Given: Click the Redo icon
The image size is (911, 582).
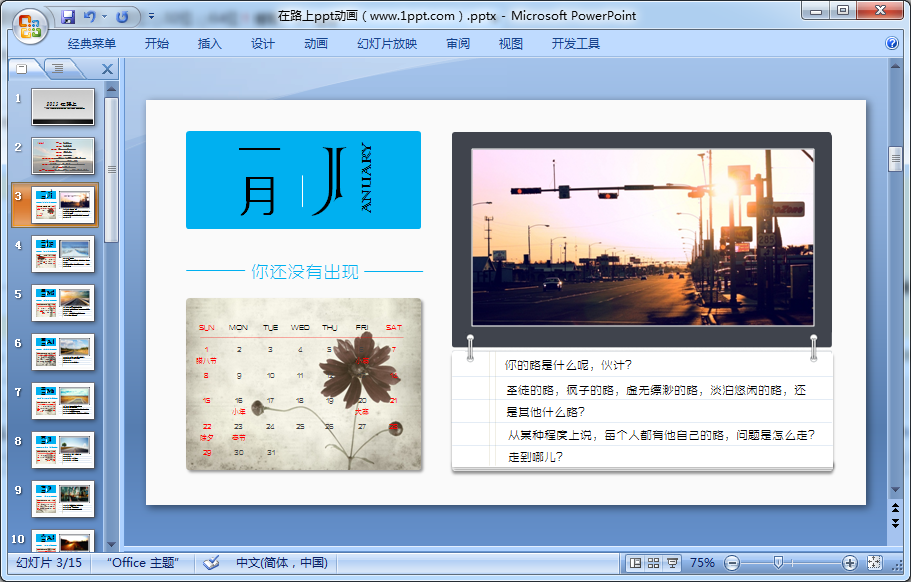Looking at the screenshot, I should click(122, 17).
